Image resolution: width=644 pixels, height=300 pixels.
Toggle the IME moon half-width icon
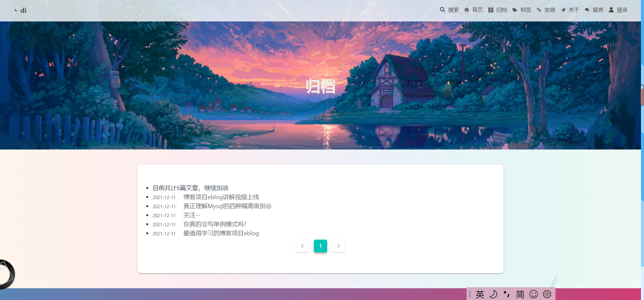[x=493, y=294]
